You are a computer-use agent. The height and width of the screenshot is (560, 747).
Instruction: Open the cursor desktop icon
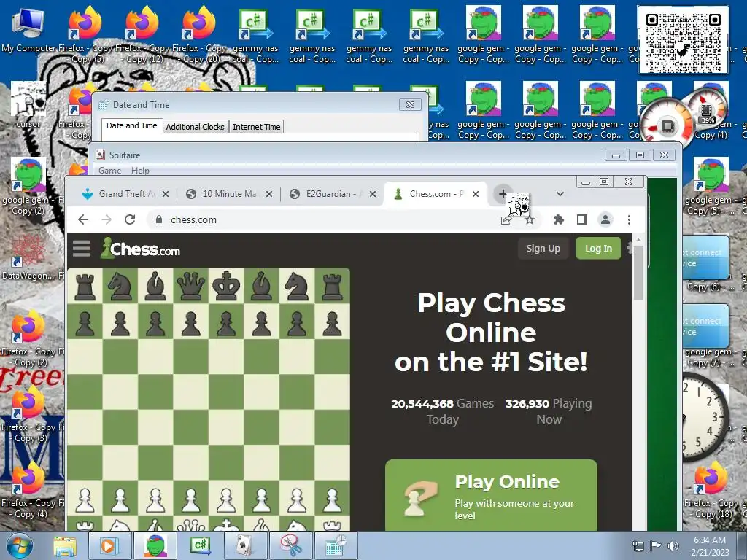pos(28,105)
